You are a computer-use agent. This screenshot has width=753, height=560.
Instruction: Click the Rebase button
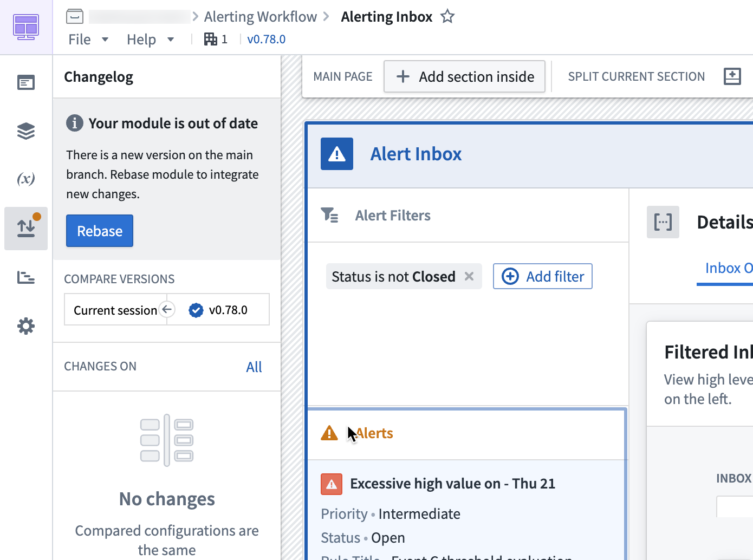point(99,231)
